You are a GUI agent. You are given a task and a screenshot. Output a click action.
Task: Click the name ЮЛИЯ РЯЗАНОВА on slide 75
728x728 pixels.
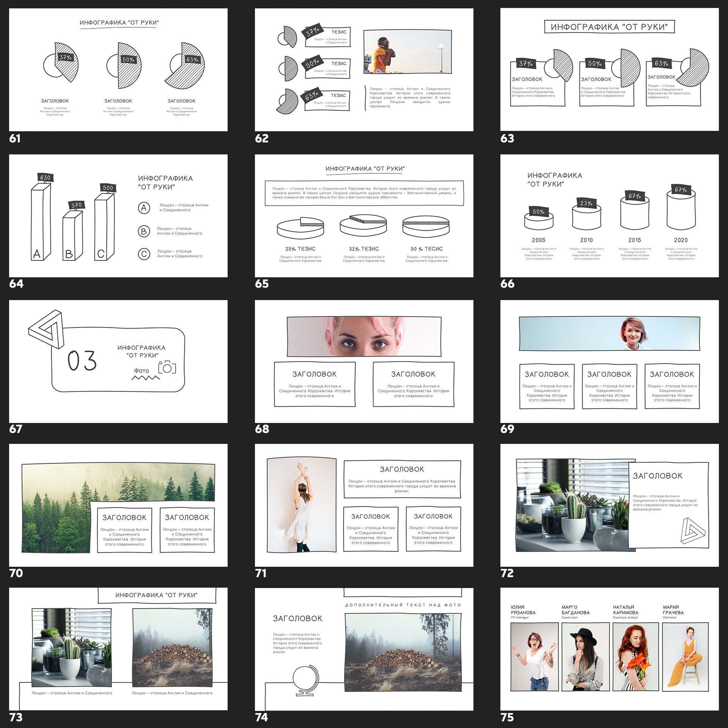coord(523,610)
